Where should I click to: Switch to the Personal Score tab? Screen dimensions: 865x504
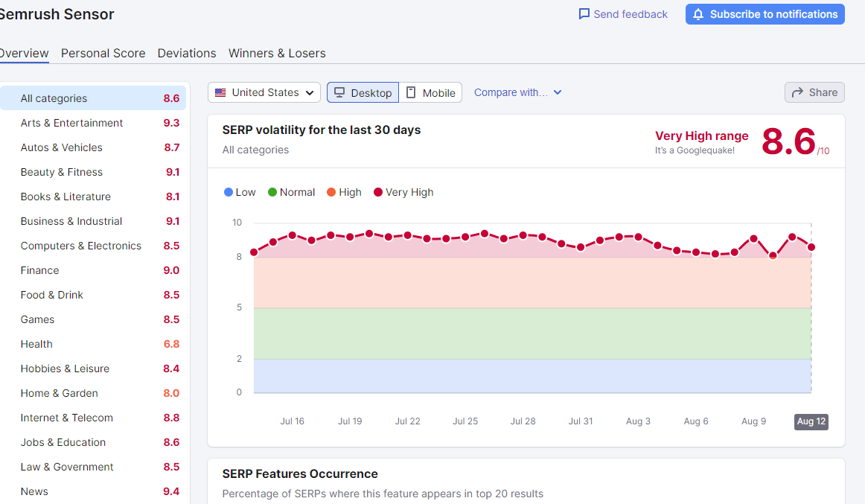tap(103, 54)
